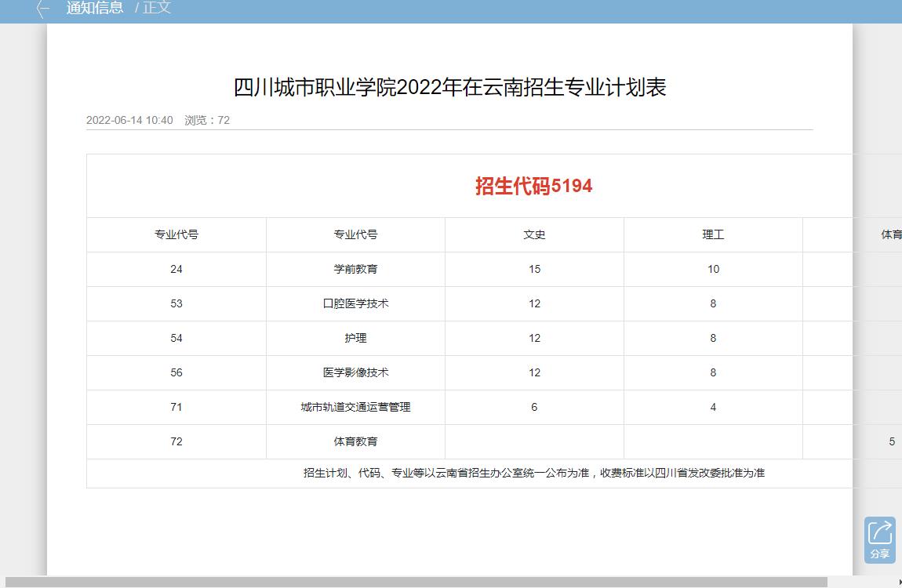Open the 通知信息 breadcrumb link

point(95,8)
